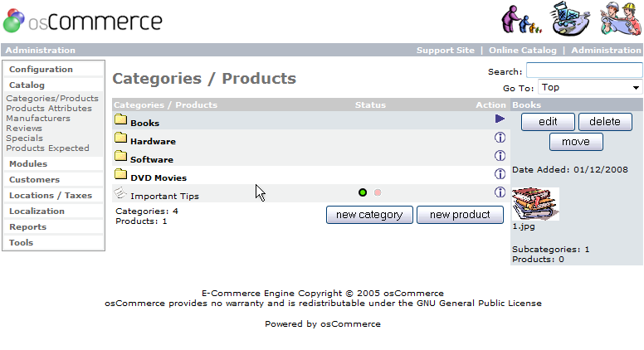The image size is (644, 350).
Task: Expand the Configuration menu section
Action: pos(41,69)
